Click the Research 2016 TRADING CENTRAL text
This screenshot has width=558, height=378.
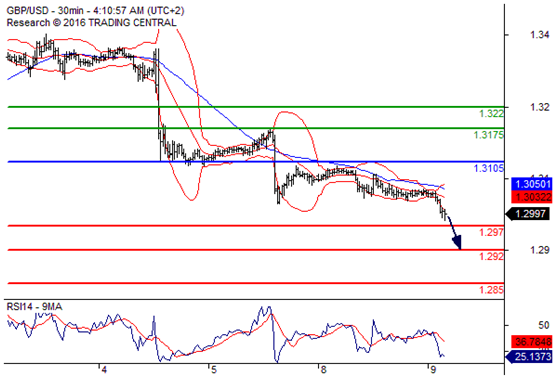click(x=91, y=23)
